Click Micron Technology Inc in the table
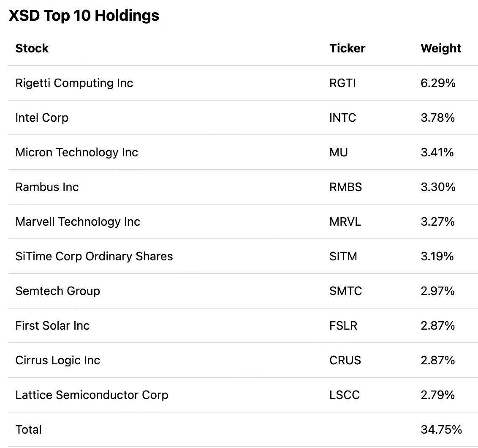Image resolution: width=478 pixels, height=448 pixels. (76, 152)
